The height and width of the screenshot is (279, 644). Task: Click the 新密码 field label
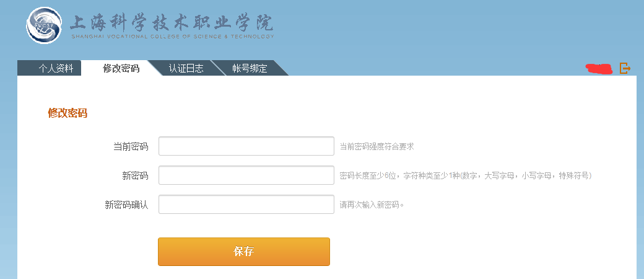click(135, 176)
